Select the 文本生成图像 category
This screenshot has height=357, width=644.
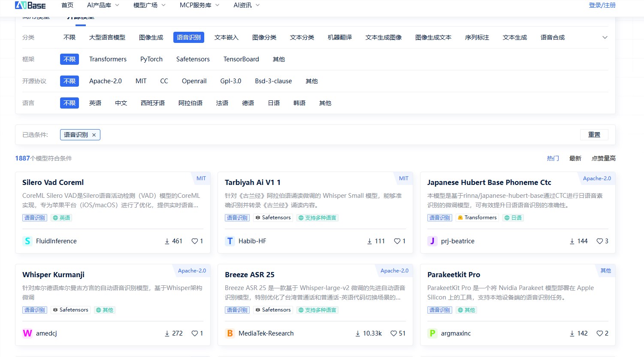[384, 37]
